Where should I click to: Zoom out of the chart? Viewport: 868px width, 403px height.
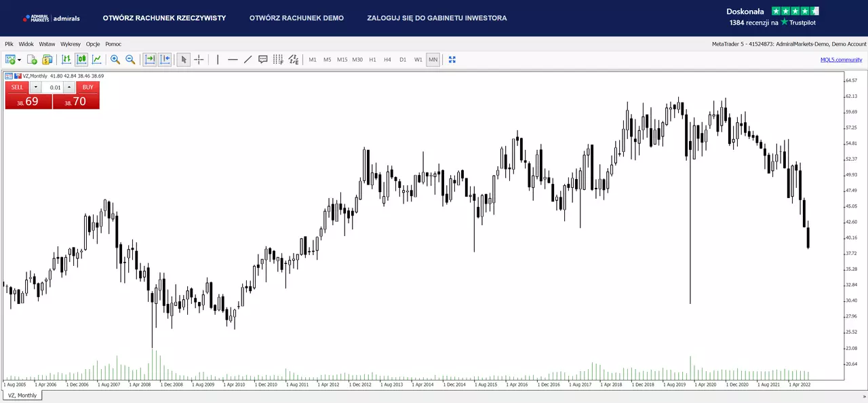[x=130, y=60]
